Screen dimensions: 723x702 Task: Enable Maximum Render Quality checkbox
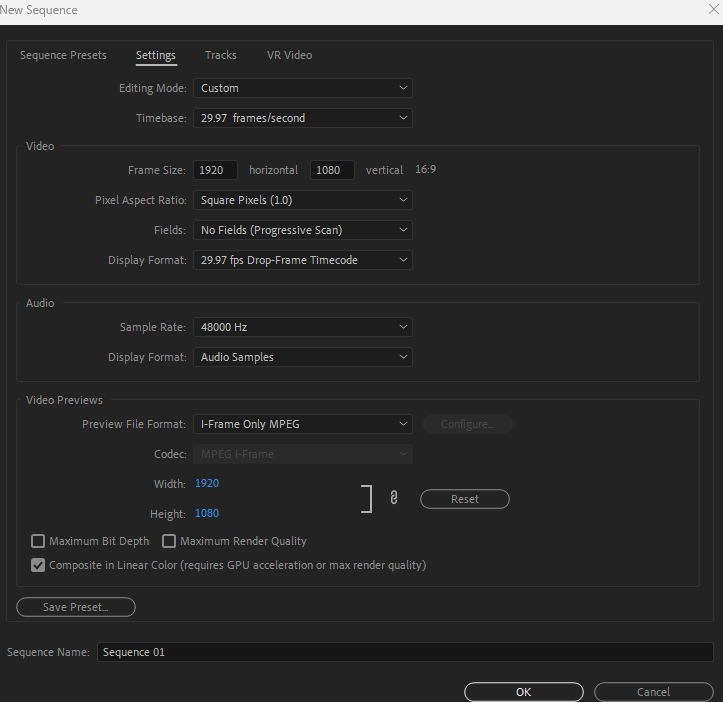pyautogui.click(x=169, y=541)
